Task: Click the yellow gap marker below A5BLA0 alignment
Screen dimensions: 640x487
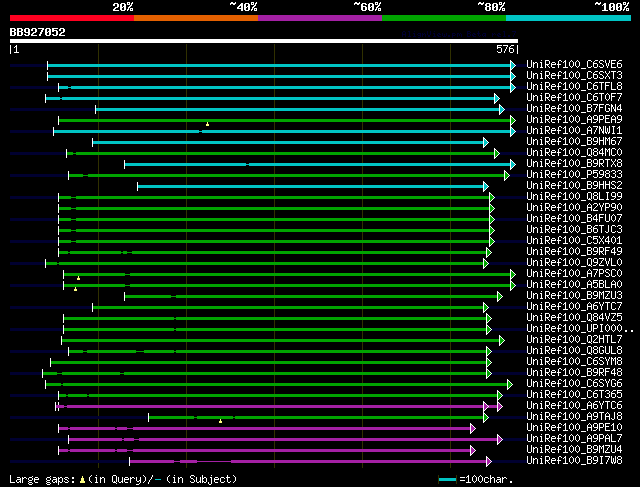Action: (76, 289)
